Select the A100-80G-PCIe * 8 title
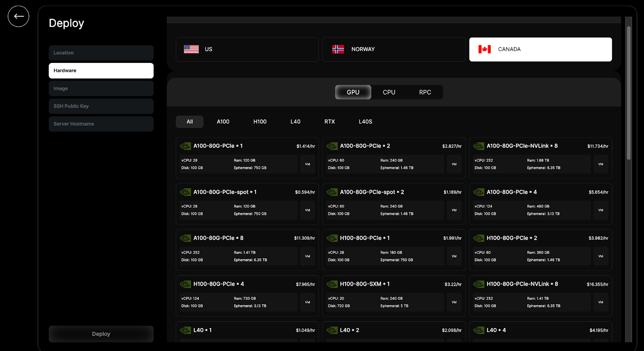This screenshot has width=644, height=351. pyautogui.click(x=219, y=238)
